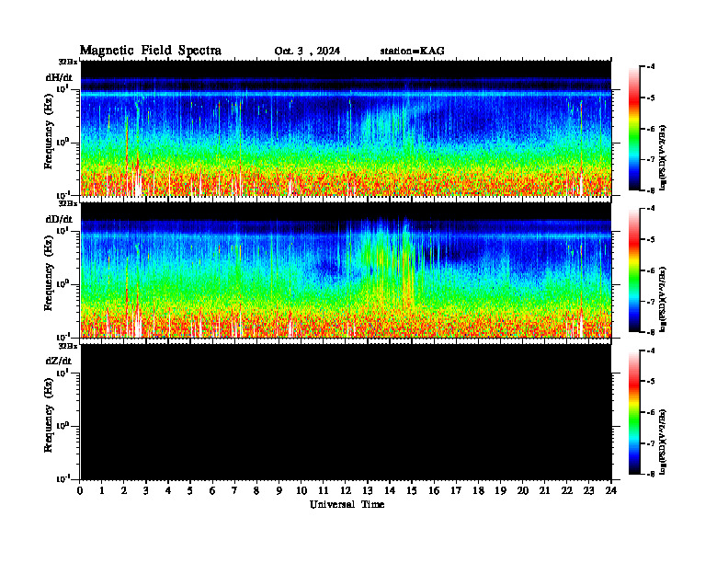This screenshot has height=563, width=728.
Task: Click the "dD/dt" panel label
Action: pos(59,219)
